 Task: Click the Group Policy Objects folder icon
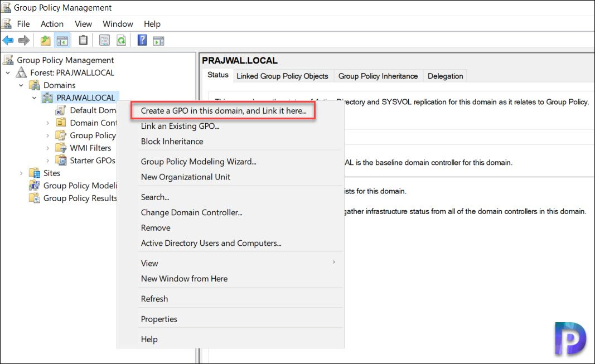point(61,135)
